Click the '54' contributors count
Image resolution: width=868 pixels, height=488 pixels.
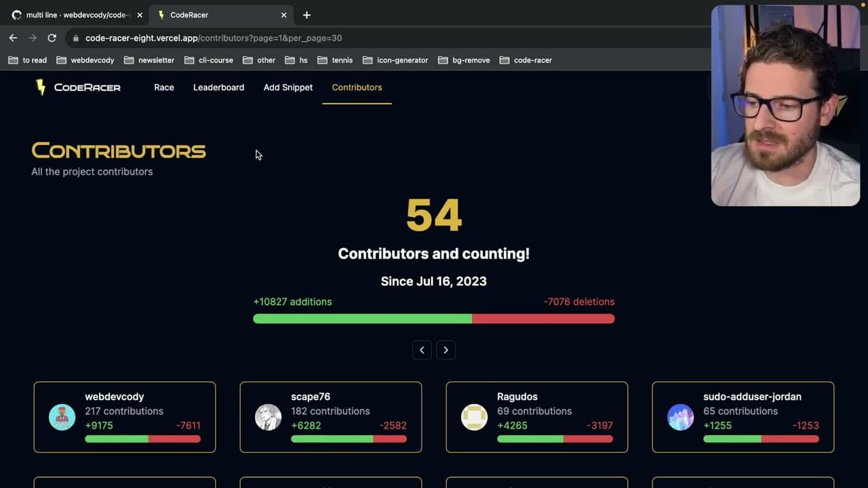434,216
